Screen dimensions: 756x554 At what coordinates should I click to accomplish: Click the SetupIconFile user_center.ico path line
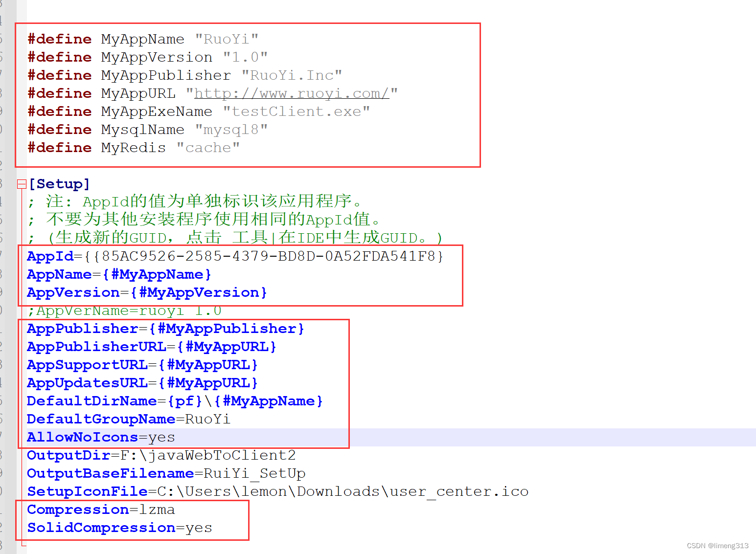click(278, 491)
